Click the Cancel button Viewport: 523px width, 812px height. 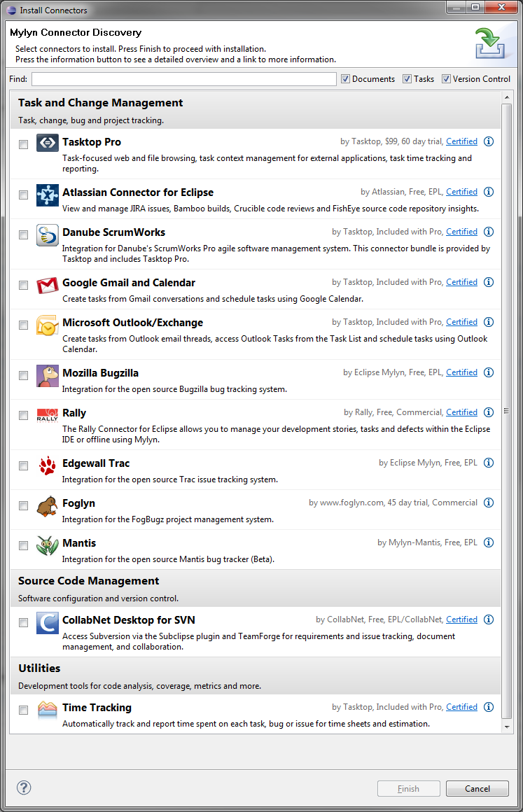[x=477, y=789]
